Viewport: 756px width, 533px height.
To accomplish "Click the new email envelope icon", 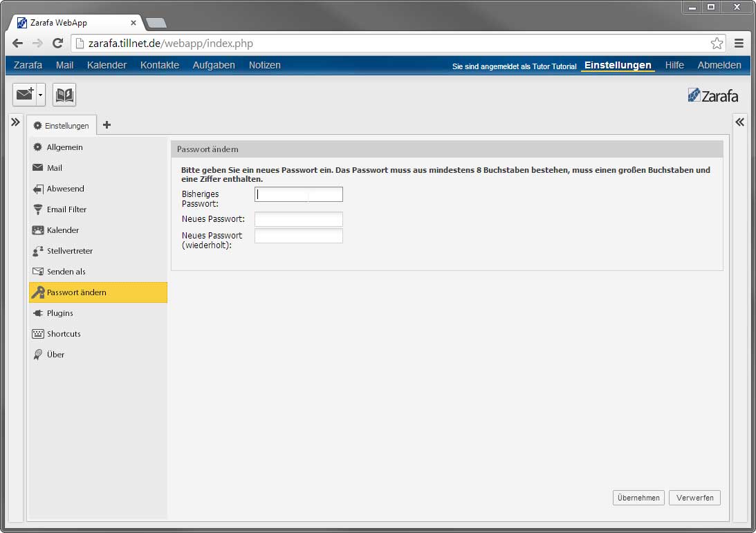I will click(24, 95).
